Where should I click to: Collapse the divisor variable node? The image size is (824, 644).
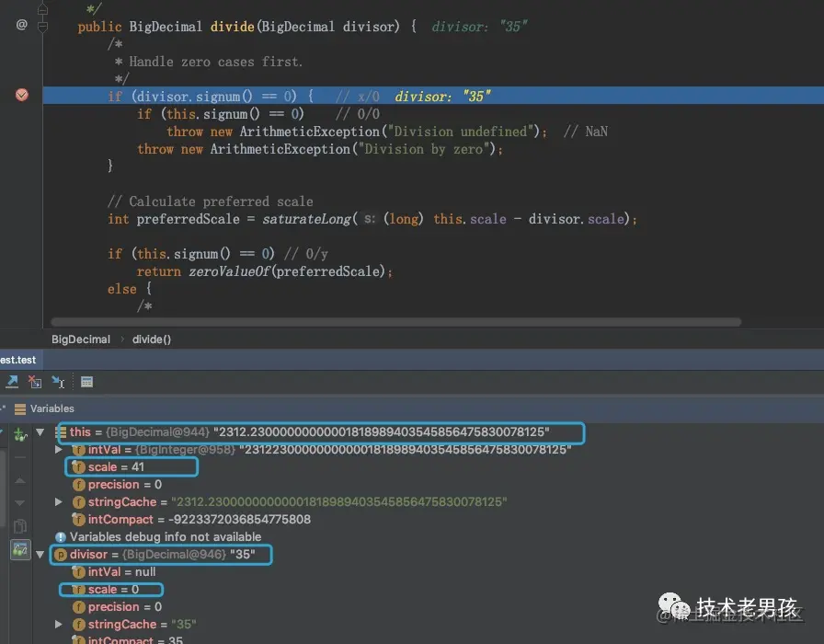click(40, 555)
